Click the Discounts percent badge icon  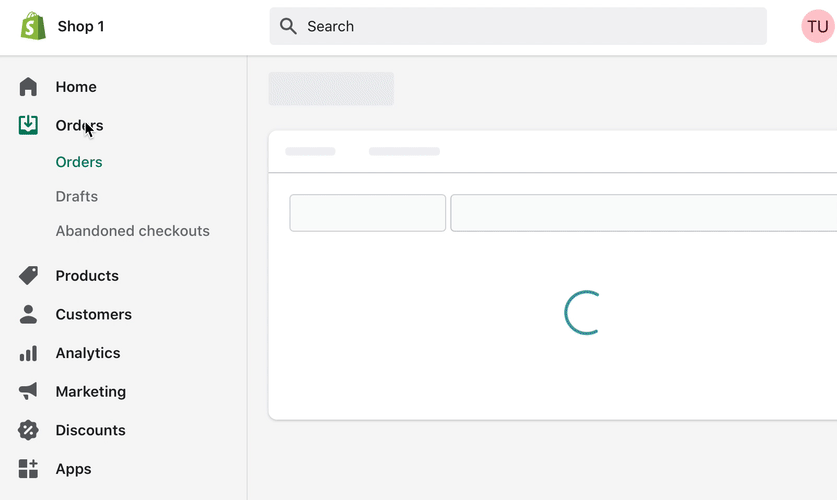(x=28, y=430)
